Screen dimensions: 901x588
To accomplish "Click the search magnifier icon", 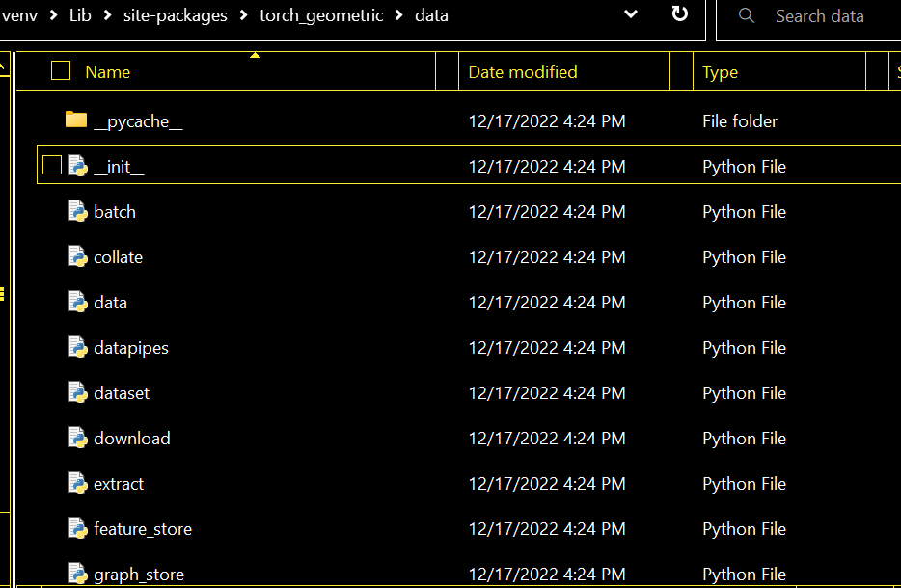I will pyautogui.click(x=747, y=16).
